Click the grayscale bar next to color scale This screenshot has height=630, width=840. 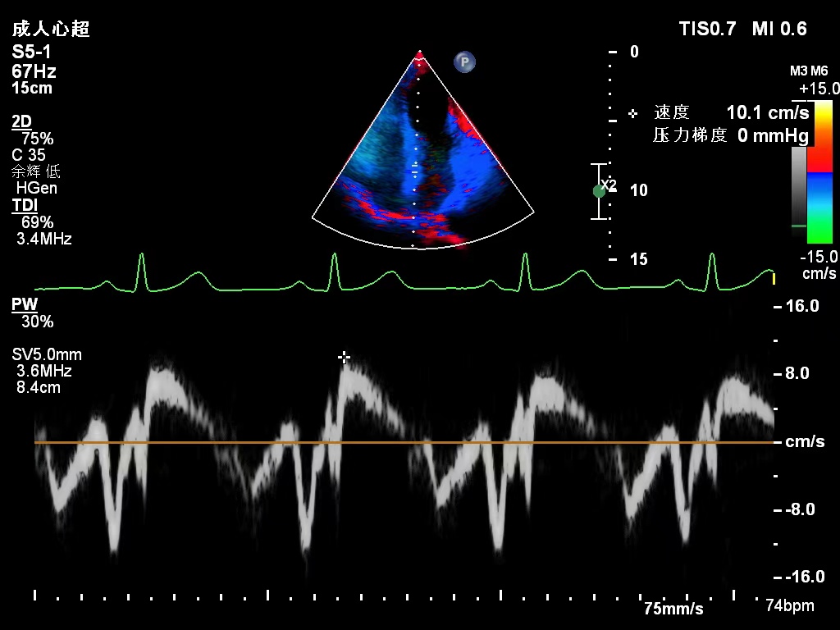coord(798,190)
